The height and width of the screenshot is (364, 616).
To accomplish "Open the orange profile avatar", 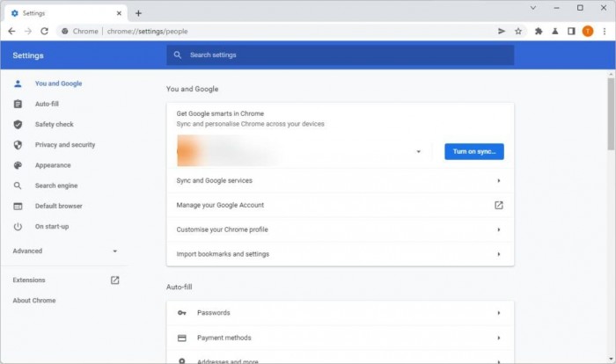I will [588, 31].
